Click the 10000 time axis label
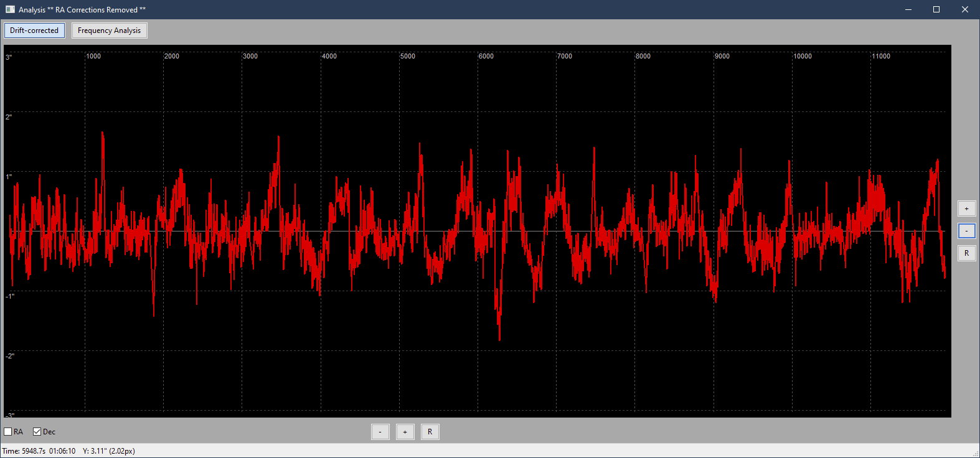Viewport: 980px width, 458px height. [x=803, y=56]
